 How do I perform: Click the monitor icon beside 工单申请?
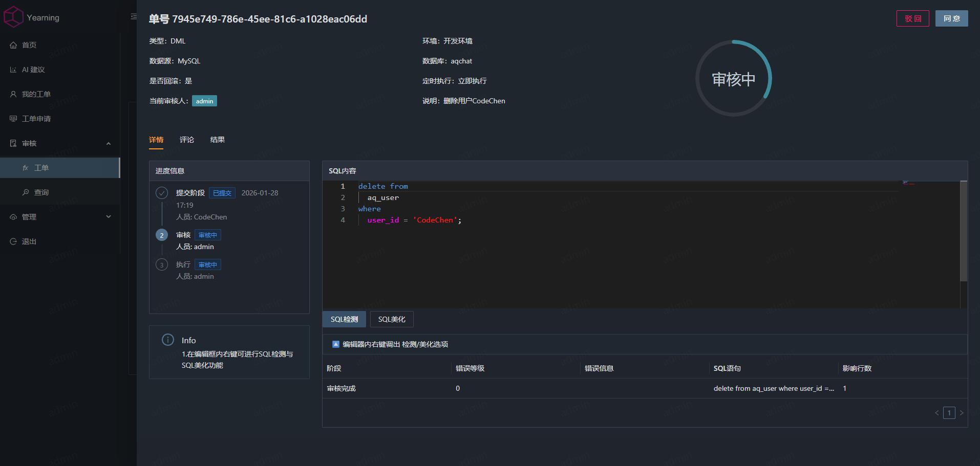point(13,119)
